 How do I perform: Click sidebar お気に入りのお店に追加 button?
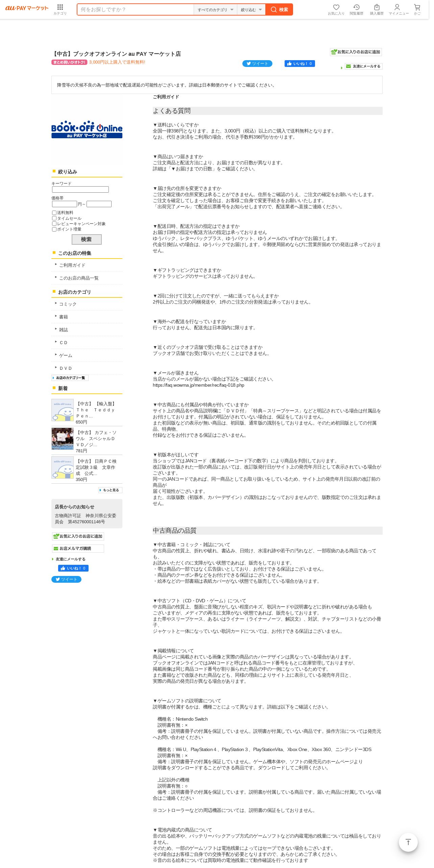(x=78, y=536)
